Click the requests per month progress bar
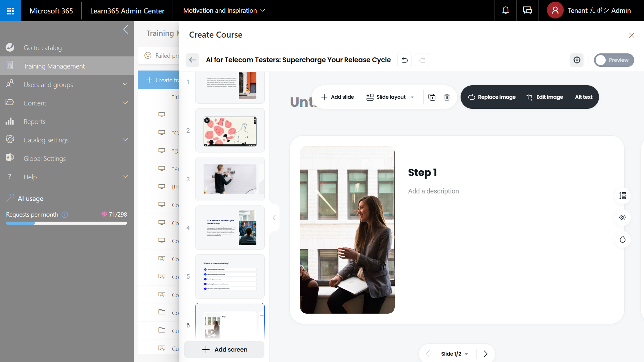Screen dimensions: 644x362 pyautogui.click(x=67, y=223)
